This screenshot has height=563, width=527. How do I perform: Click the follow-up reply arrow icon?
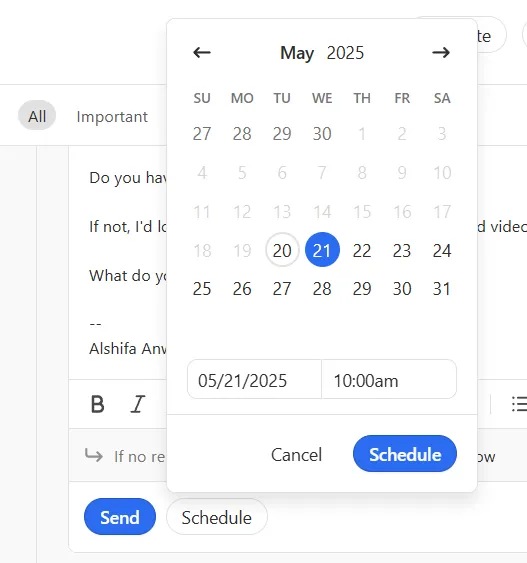[94, 455]
